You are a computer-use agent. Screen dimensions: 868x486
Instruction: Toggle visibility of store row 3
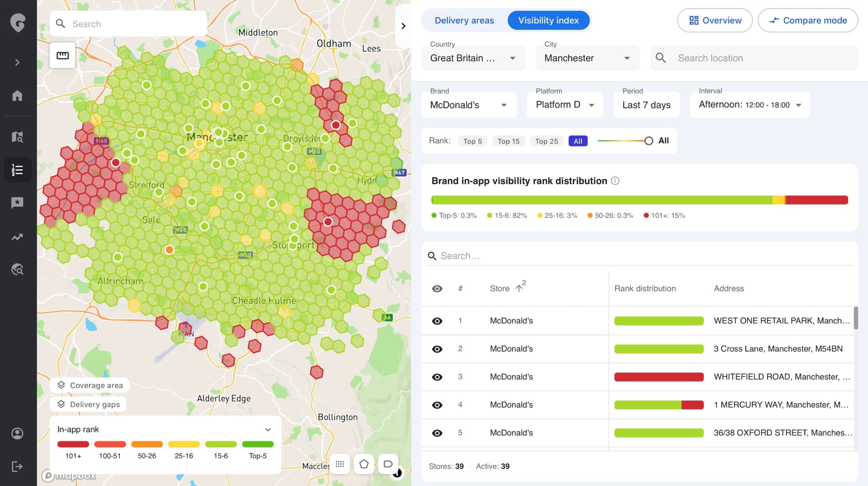pyautogui.click(x=437, y=377)
